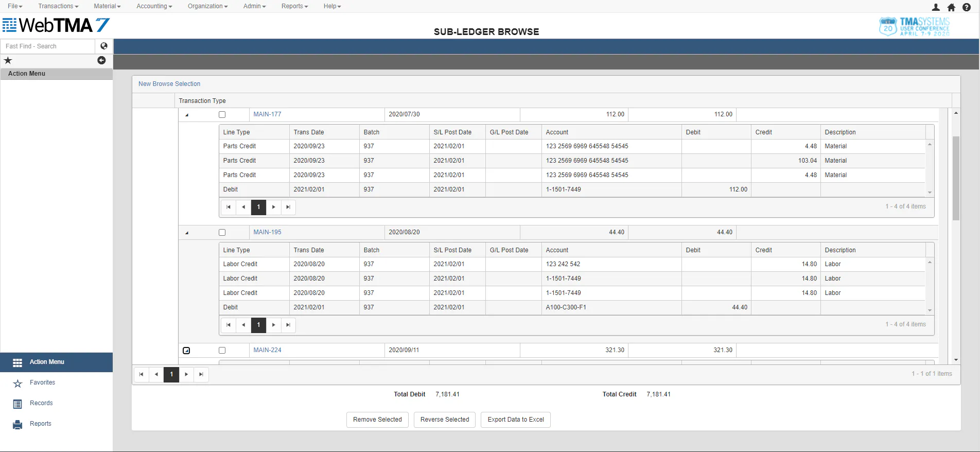Click the globe icon beside Fast Find
The height and width of the screenshot is (452, 980).
(104, 46)
